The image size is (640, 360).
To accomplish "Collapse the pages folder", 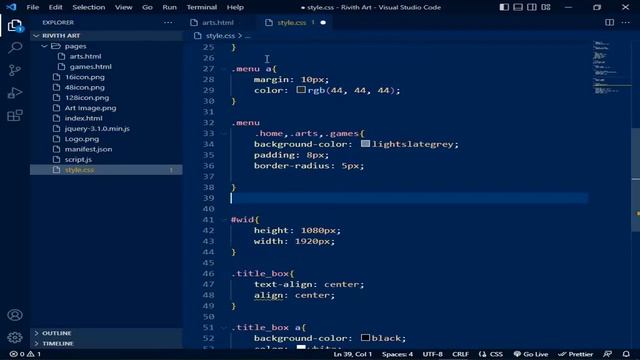I will pos(44,46).
